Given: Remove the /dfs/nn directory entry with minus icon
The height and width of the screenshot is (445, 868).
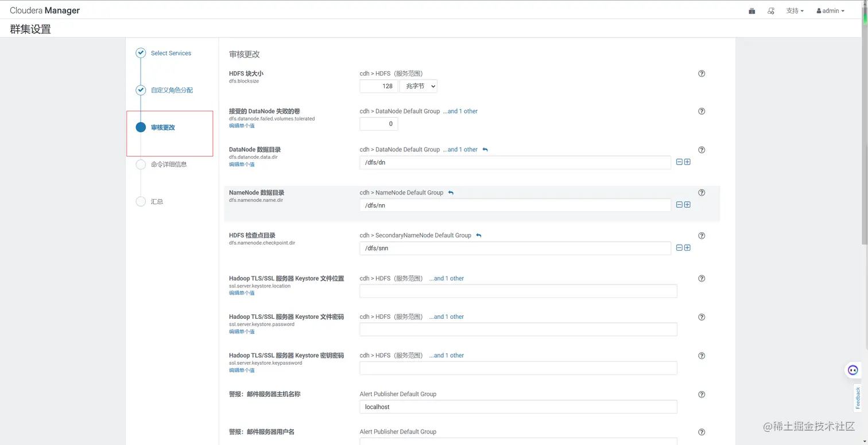Looking at the screenshot, I should coord(680,205).
